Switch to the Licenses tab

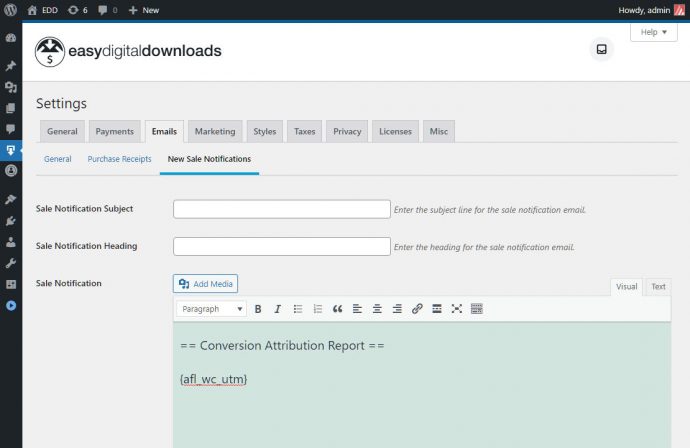(x=395, y=131)
